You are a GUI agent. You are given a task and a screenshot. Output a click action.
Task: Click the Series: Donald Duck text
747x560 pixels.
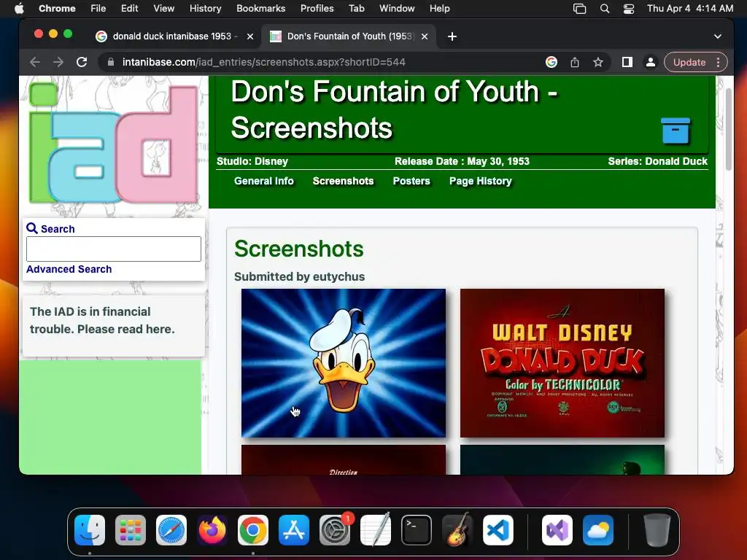pos(657,161)
